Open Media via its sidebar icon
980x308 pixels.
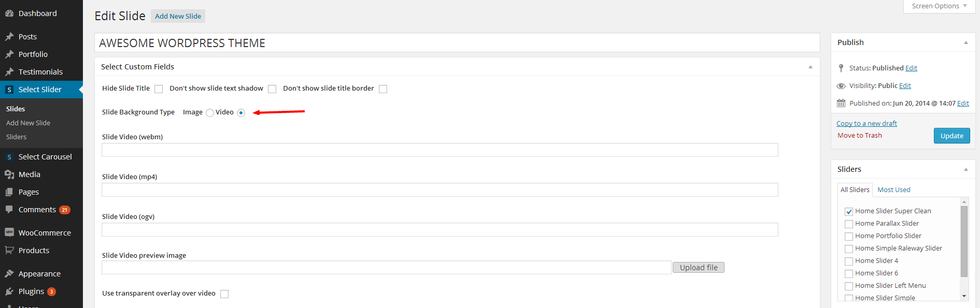[x=9, y=174]
